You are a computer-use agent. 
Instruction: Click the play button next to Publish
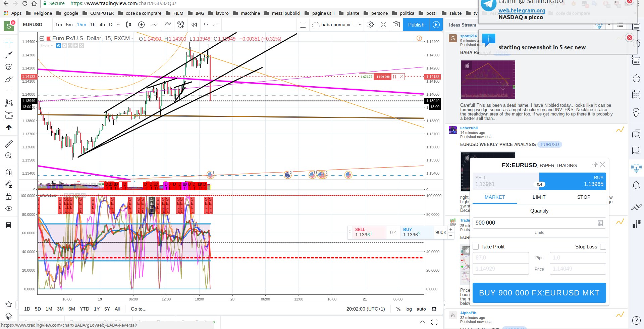point(436,25)
